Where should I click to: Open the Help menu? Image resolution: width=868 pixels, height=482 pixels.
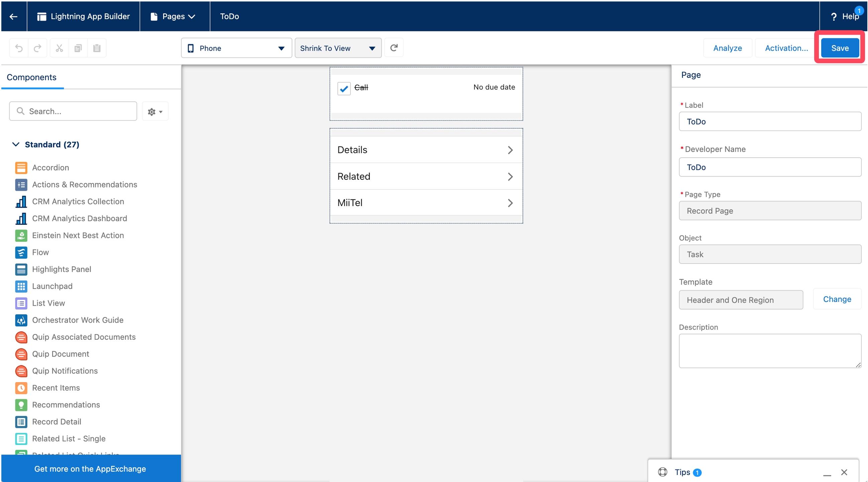click(x=845, y=16)
